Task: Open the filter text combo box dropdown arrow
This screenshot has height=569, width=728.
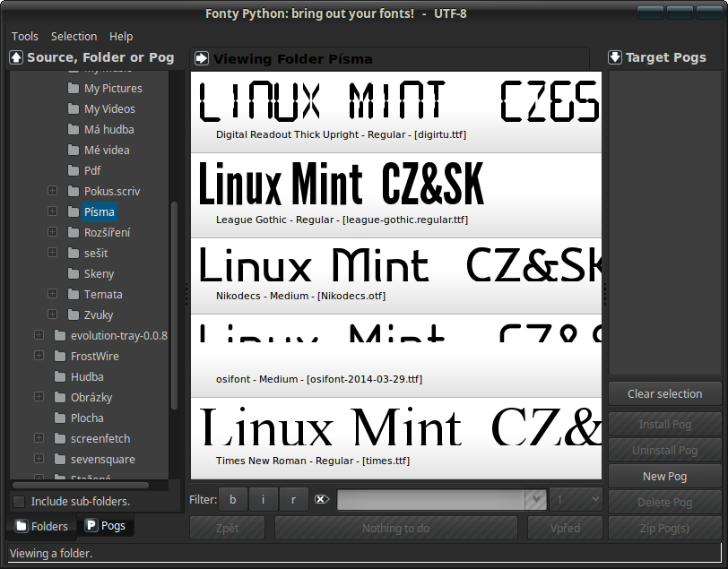Action: click(x=536, y=499)
